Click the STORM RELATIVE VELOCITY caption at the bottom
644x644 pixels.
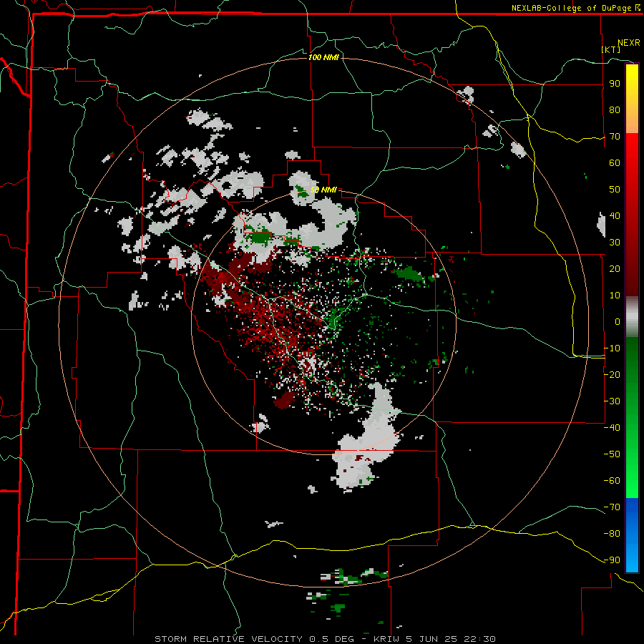[325, 639]
